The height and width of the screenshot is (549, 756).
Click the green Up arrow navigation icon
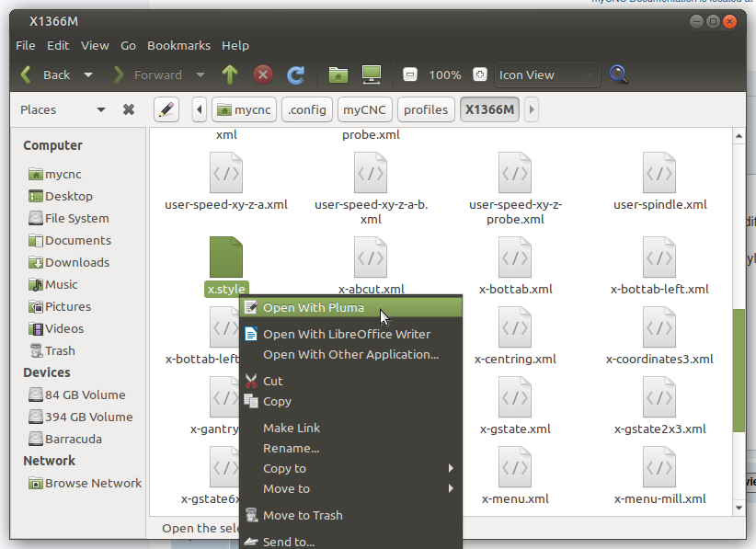click(x=230, y=75)
